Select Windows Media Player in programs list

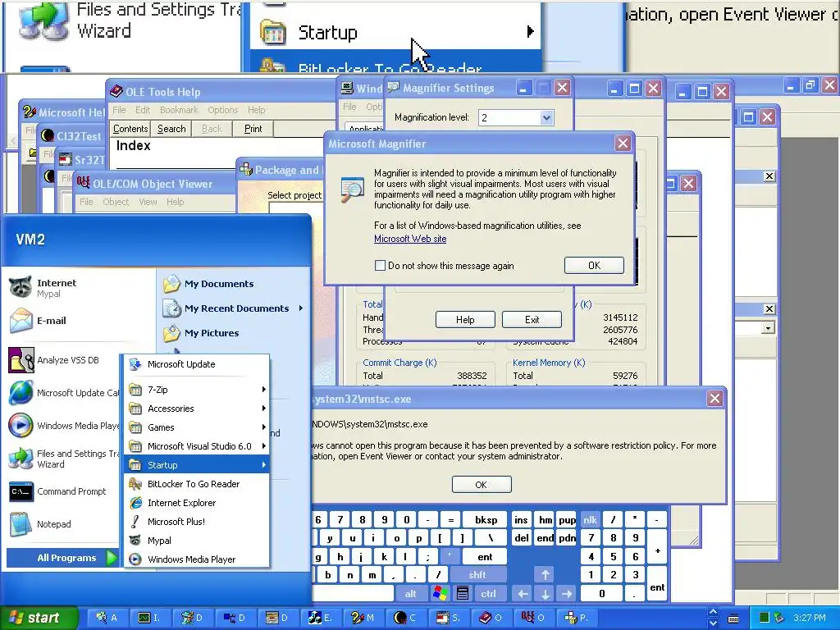[197, 559]
